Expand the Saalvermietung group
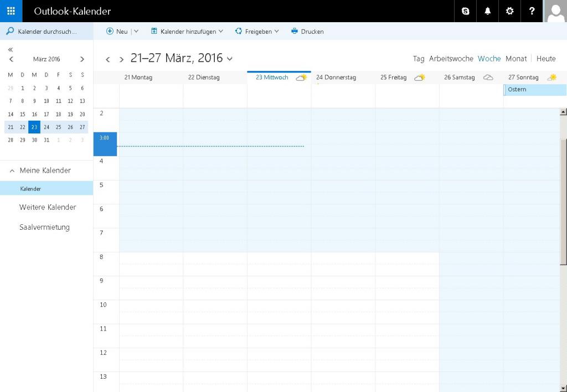This screenshot has width=567, height=392. [x=44, y=227]
